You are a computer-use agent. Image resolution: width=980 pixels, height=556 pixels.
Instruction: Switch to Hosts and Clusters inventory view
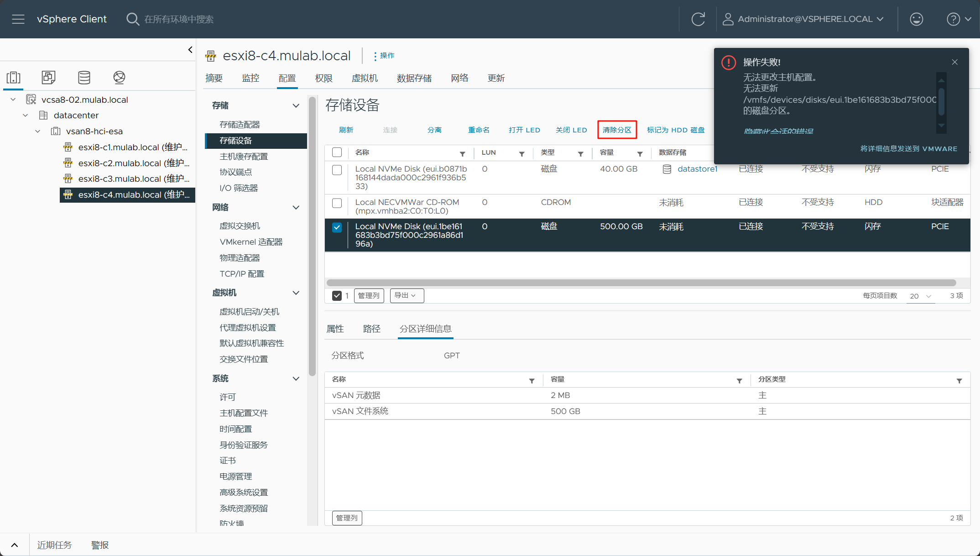pos(14,77)
